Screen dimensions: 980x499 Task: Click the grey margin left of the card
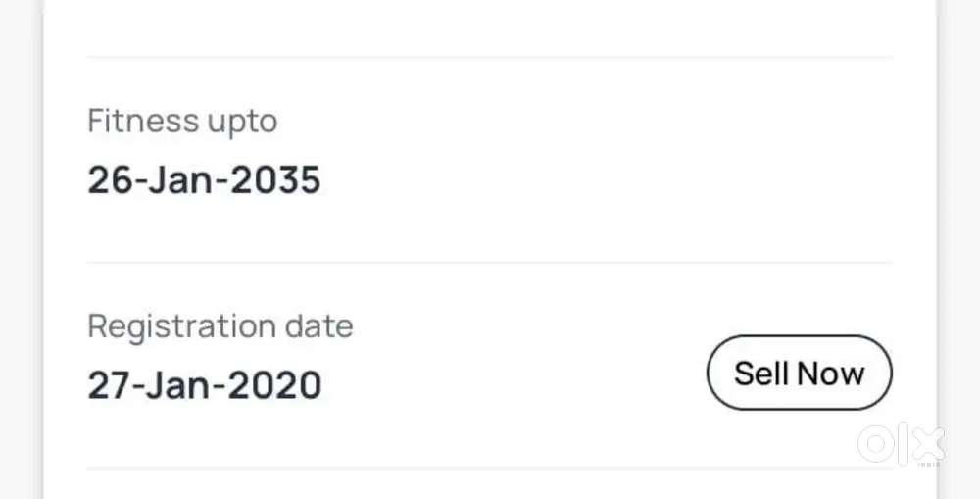(x=19, y=249)
